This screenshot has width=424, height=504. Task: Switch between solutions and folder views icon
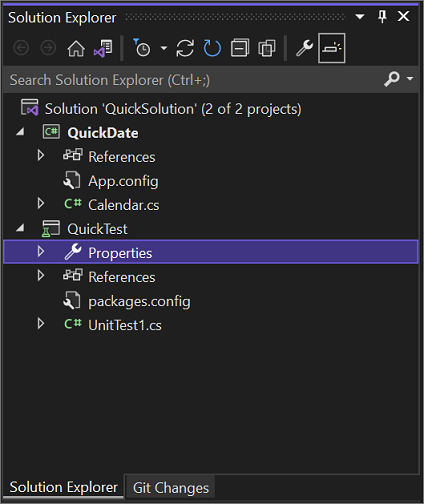pyautogui.click(x=103, y=48)
